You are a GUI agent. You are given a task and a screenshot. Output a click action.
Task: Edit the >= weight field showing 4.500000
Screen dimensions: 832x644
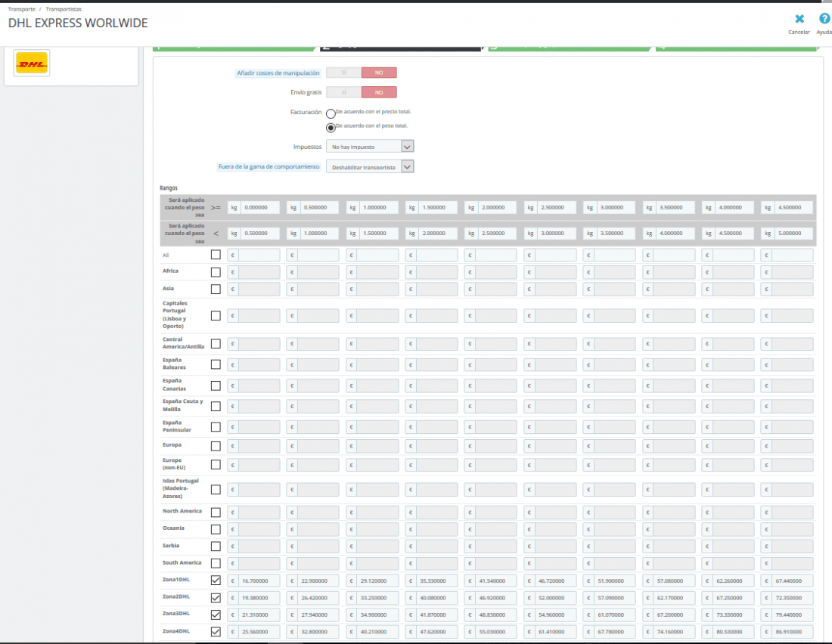(793, 207)
